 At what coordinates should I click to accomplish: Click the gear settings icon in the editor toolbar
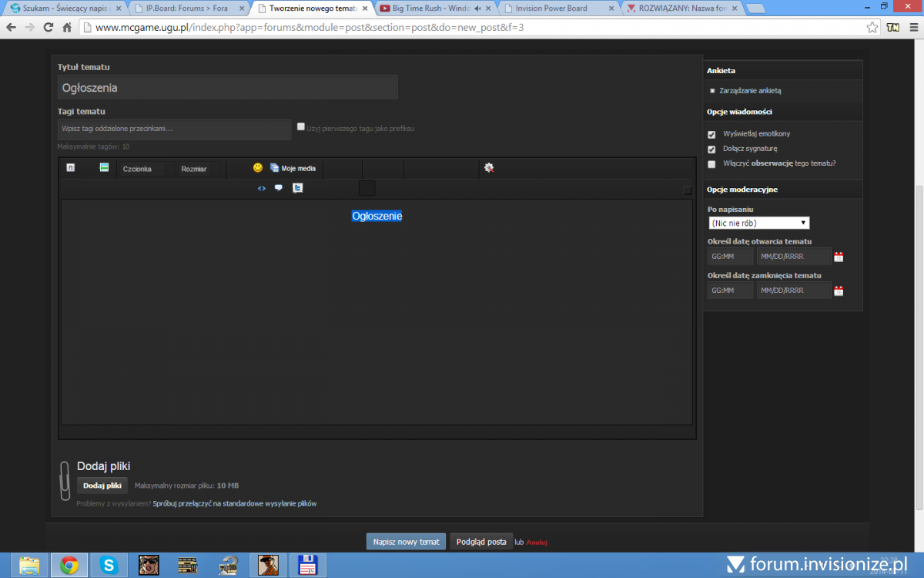point(488,168)
